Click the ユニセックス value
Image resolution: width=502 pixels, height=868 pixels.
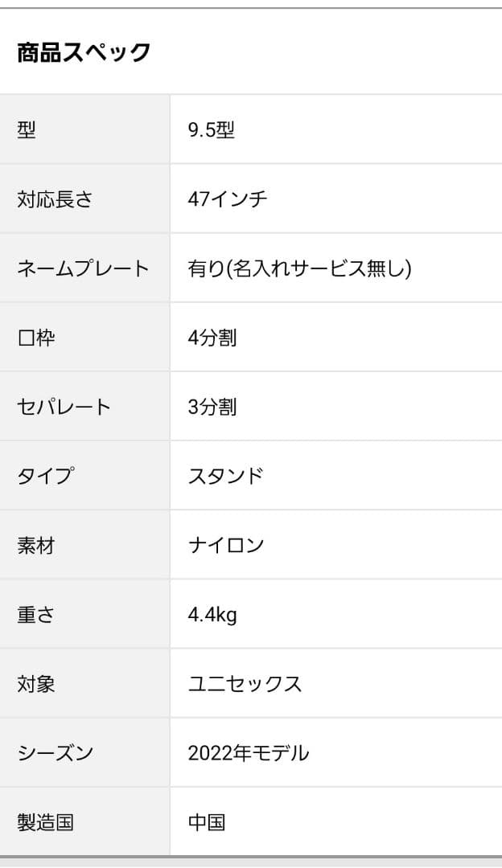click(245, 685)
